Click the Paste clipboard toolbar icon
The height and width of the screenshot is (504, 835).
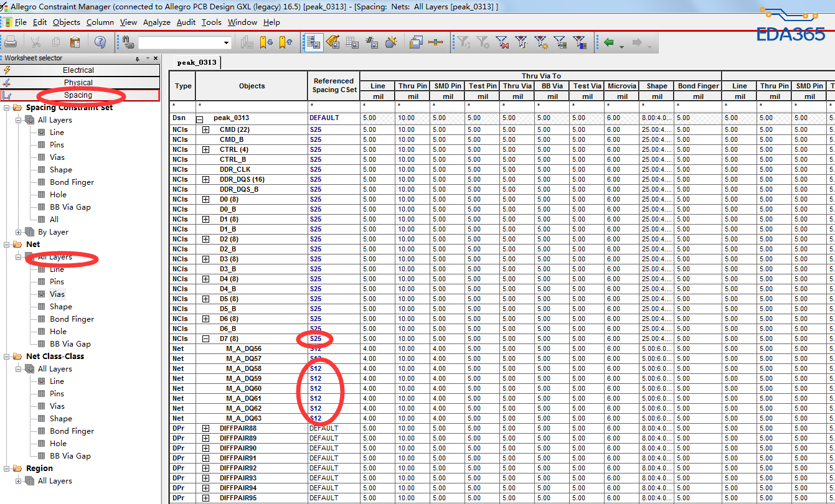point(75,42)
